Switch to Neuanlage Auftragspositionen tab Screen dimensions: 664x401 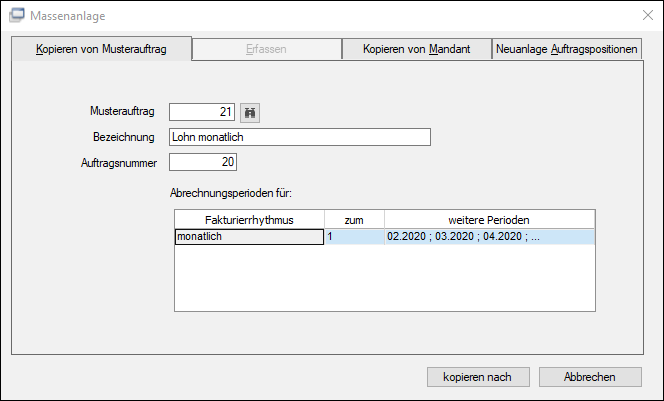567,49
